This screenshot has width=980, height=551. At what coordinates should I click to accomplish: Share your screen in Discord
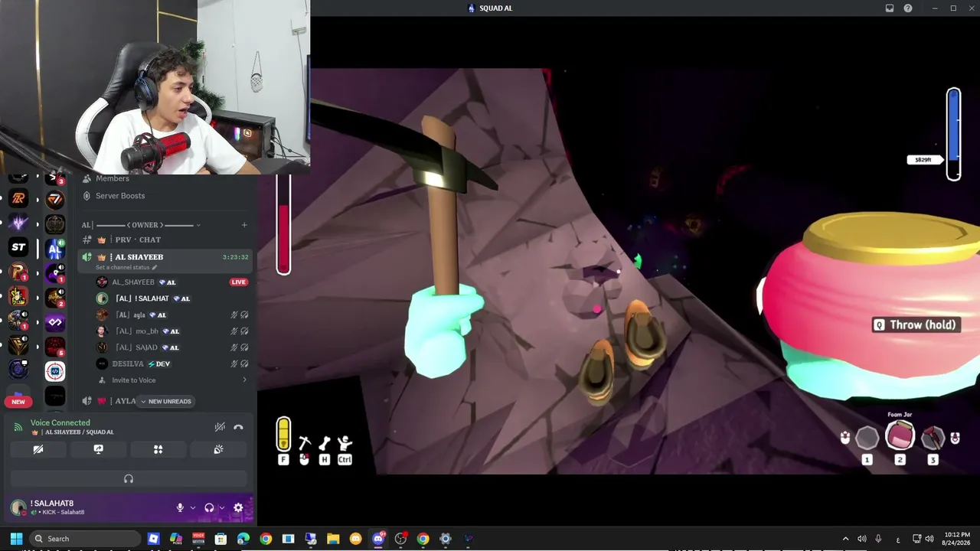[98, 449]
